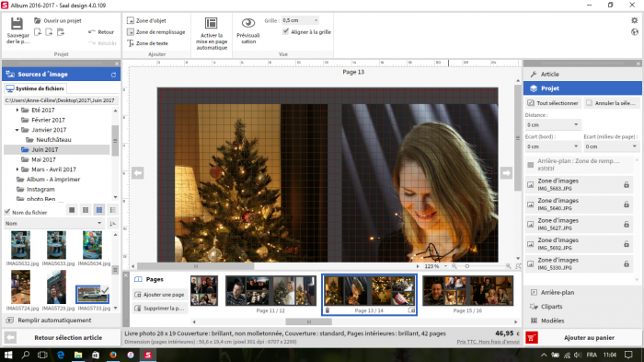Open Edge browser from the taskbar
The height and width of the screenshot is (362, 644).
click(61, 355)
